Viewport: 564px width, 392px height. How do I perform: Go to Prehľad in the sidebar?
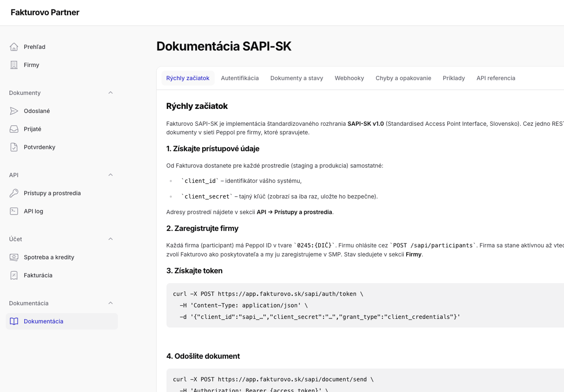(x=62, y=47)
